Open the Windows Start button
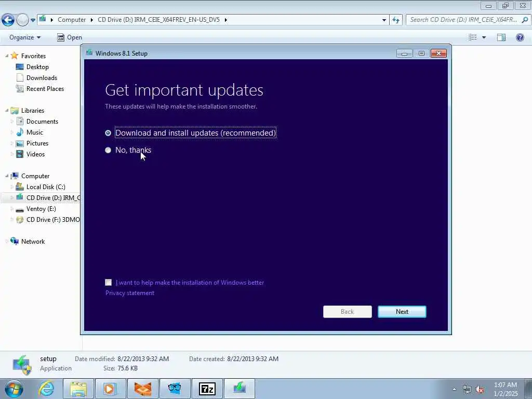The image size is (532, 399). [x=14, y=389]
